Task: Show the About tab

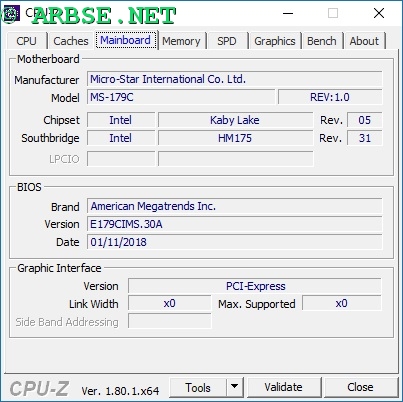Action: (364, 41)
